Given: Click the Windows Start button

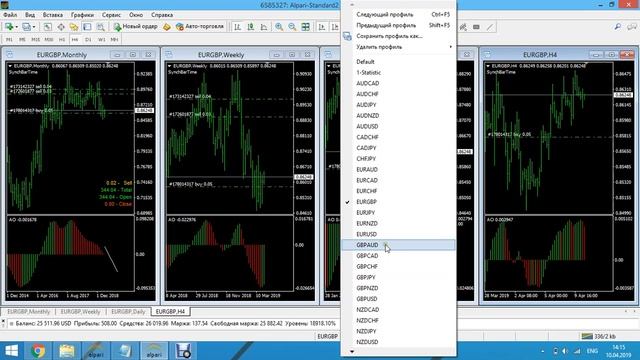Looking at the screenshot, I should (11, 351).
